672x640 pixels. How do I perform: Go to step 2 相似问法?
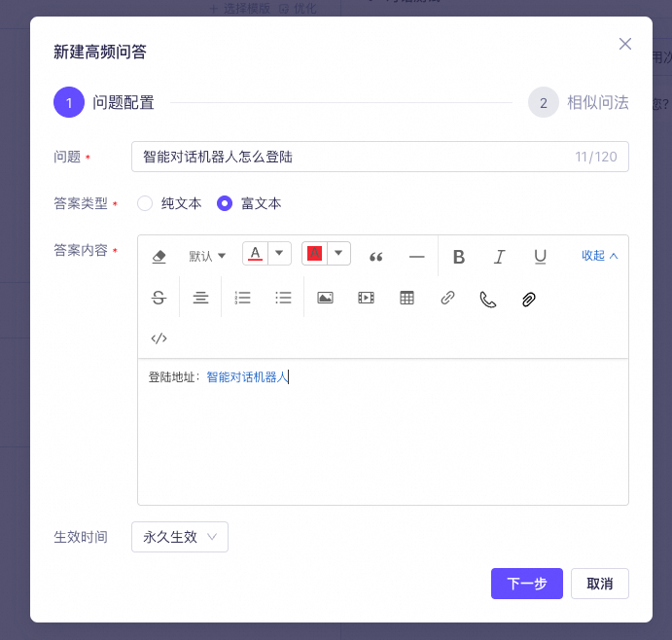pyautogui.click(x=579, y=102)
